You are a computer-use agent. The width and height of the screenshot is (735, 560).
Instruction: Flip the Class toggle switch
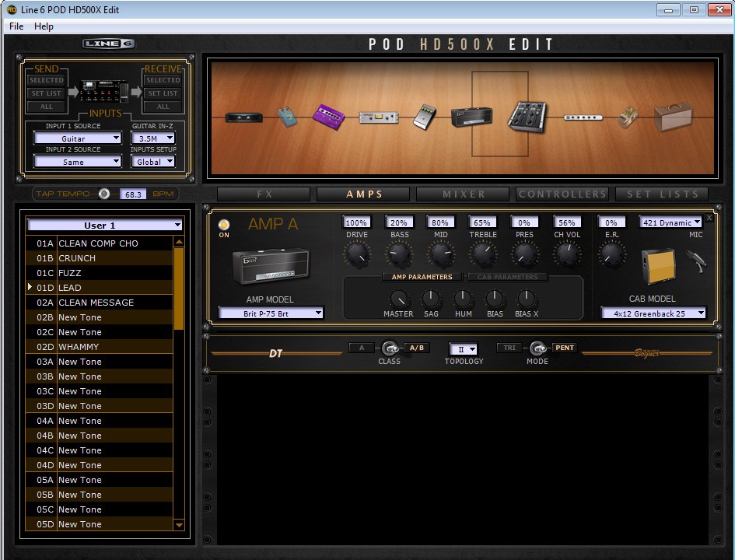tap(390, 348)
